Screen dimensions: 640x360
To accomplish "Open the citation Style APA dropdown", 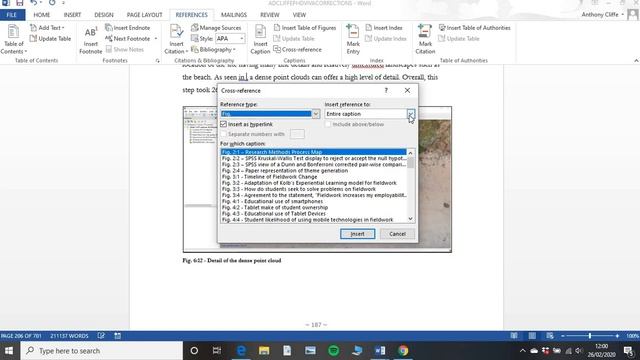I will point(242,38).
